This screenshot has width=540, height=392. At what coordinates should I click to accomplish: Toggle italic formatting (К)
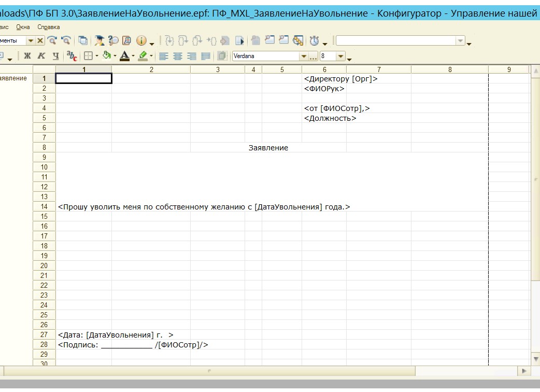point(41,56)
